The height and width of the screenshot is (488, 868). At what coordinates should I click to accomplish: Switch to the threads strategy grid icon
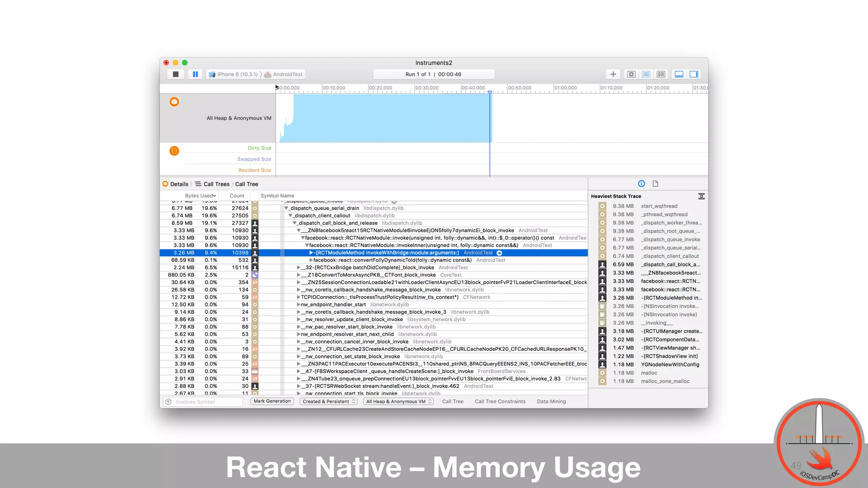click(661, 74)
